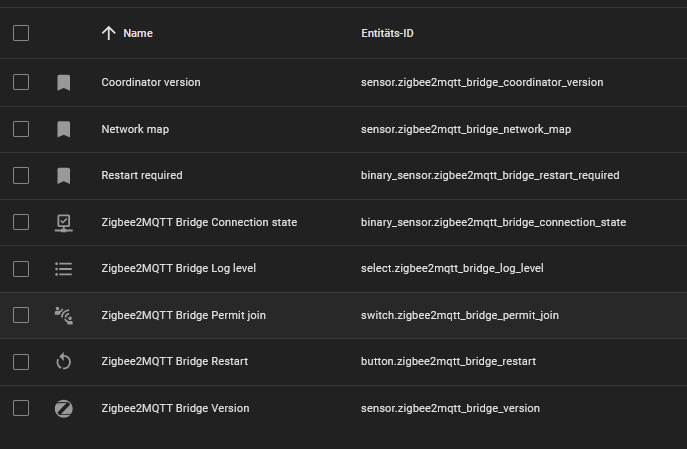Click select.zigbee2mqtt_bridge_log_level ID
687x449 pixels.
[x=452, y=268]
